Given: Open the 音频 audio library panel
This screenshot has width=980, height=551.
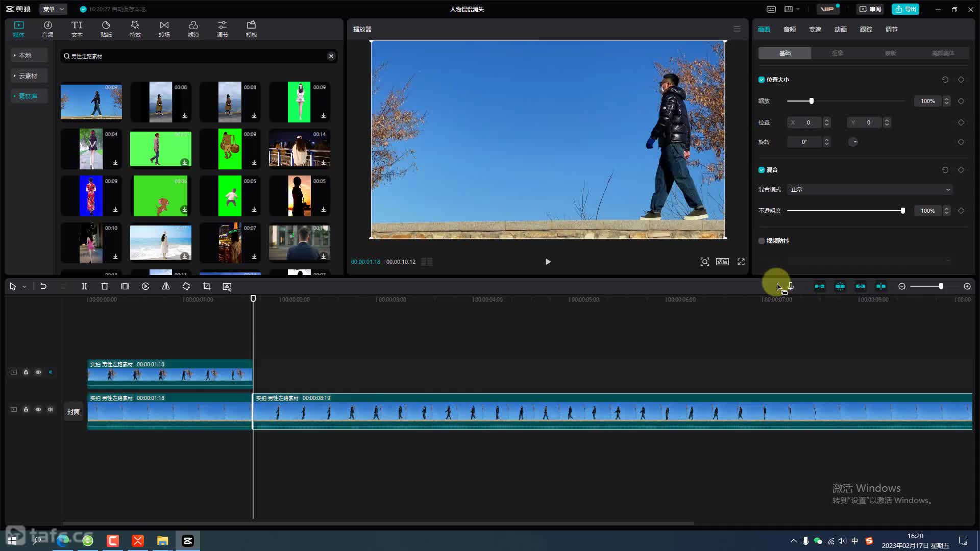Looking at the screenshot, I should click(47, 29).
